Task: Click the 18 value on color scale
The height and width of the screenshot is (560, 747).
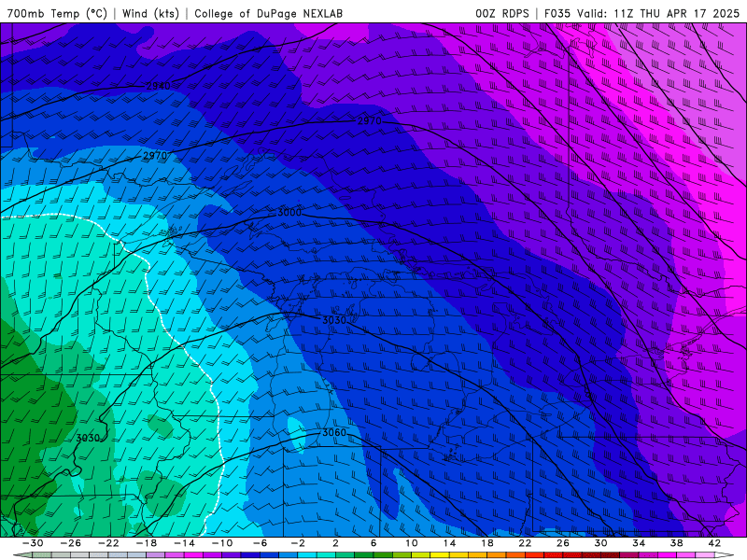Action: pos(487,543)
